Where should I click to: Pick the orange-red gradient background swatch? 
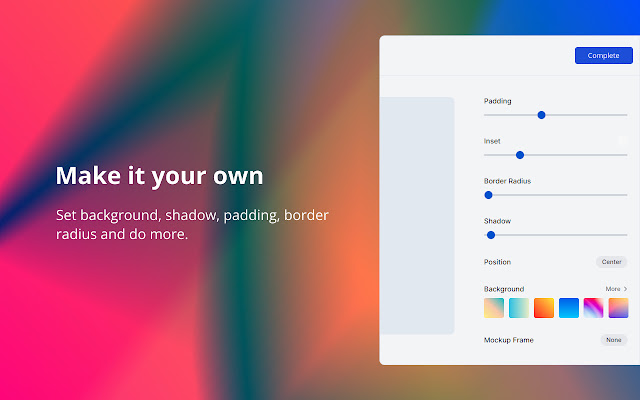pyautogui.click(x=544, y=308)
